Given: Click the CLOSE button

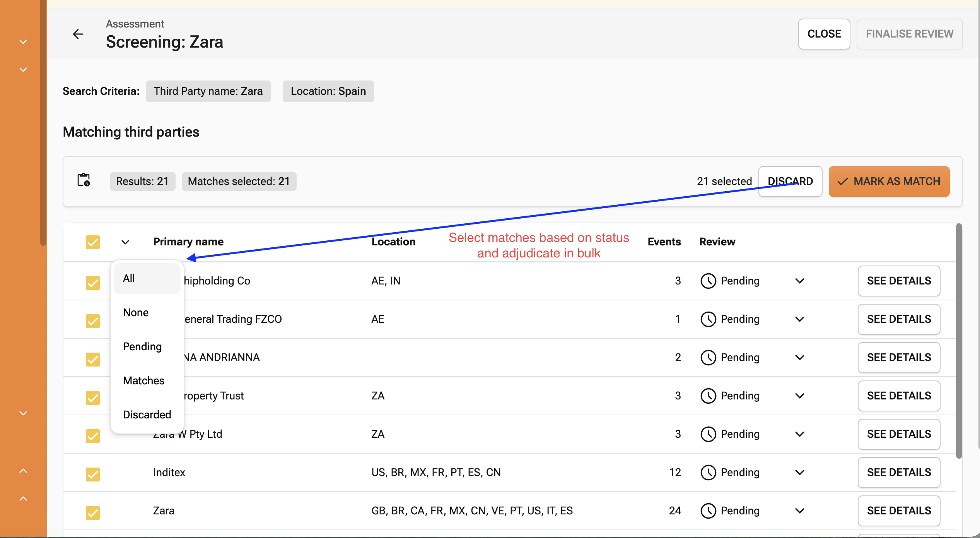Looking at the screenshot, I should [824, 34].
